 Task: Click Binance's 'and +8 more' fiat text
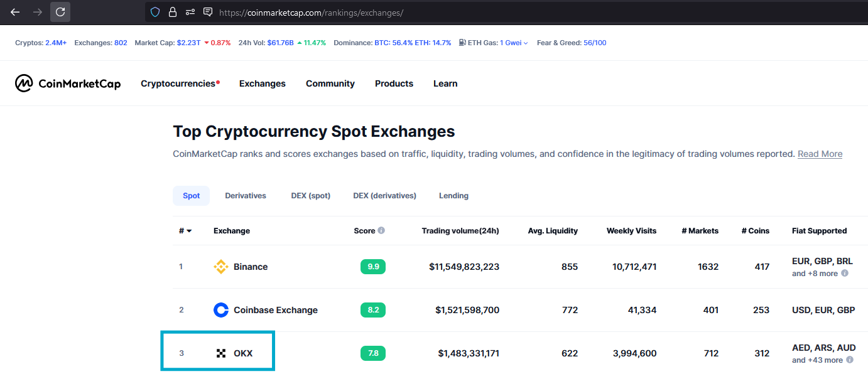(x=815, y=274)
